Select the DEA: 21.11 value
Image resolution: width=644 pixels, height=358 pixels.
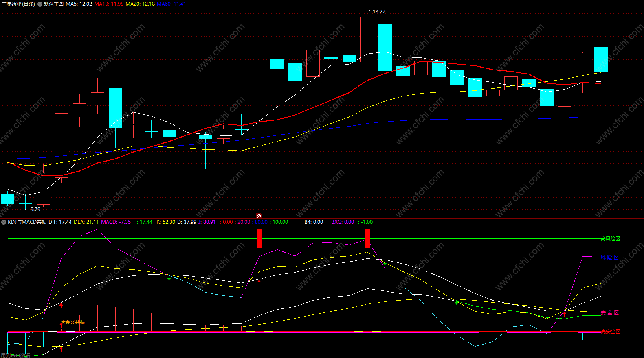pos(86,222)
